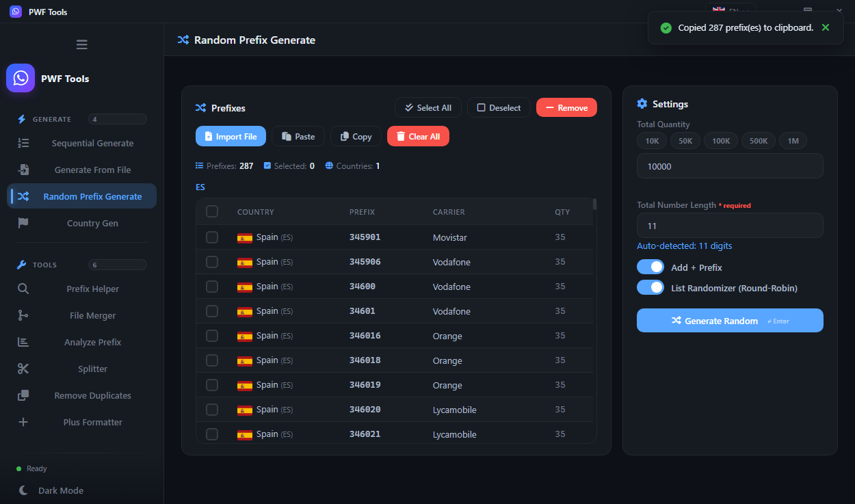Screen dimensions: 855x504
Task: Choose the 1M quantity preset
Action: coord(793,141)
